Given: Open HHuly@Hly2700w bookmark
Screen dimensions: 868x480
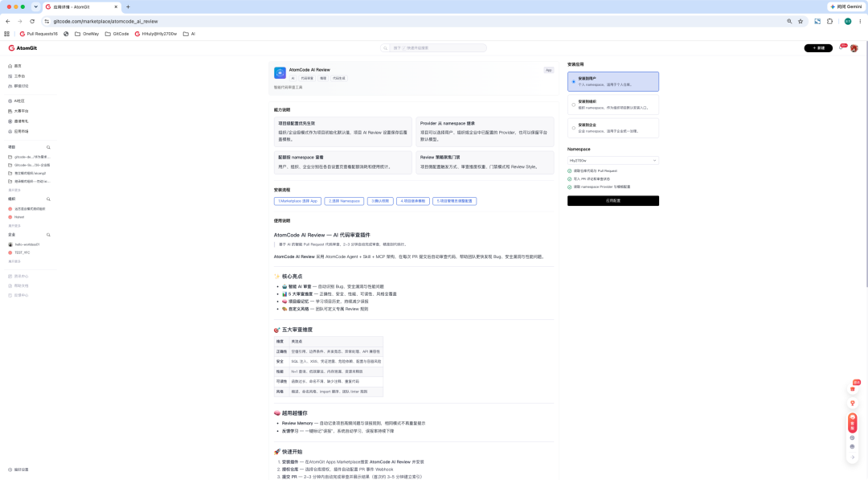Looking at the screenshot, I should pyautogui.click(x=156, y=34).
